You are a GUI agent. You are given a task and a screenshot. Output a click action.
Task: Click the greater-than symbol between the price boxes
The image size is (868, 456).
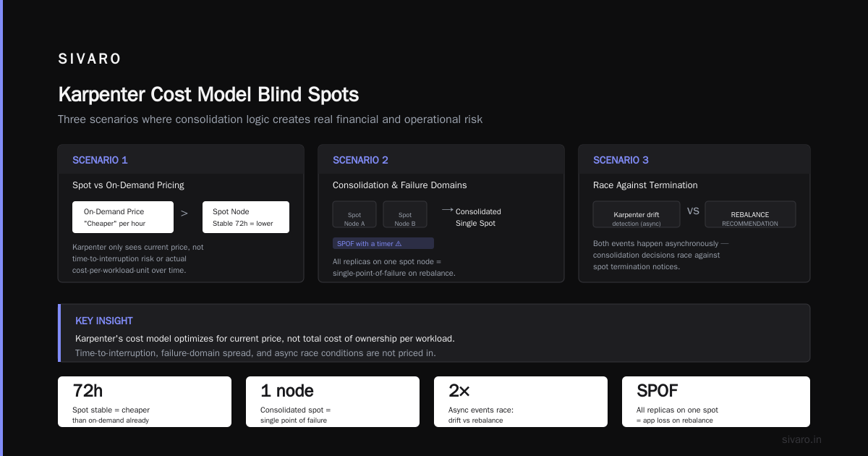pos(184,214)
